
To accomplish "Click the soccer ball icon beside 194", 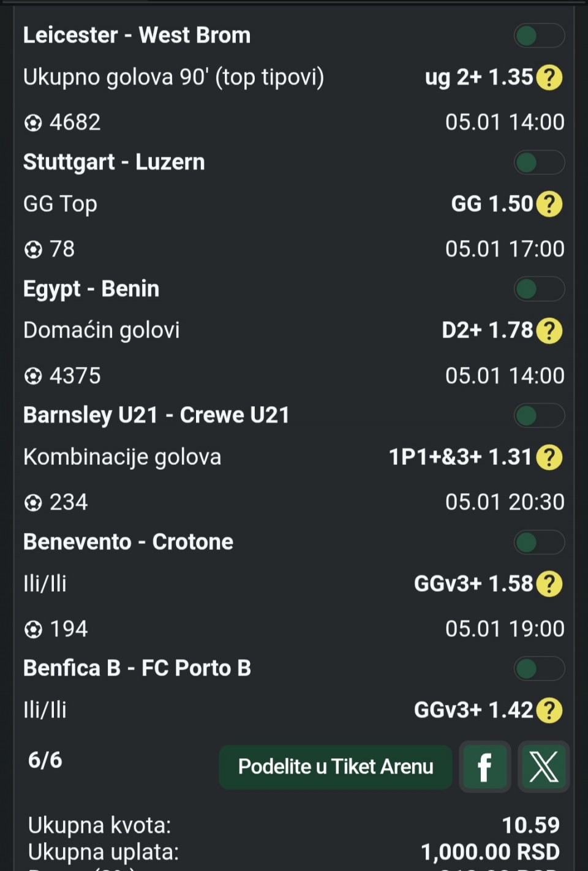I will (x=33, y=630).
